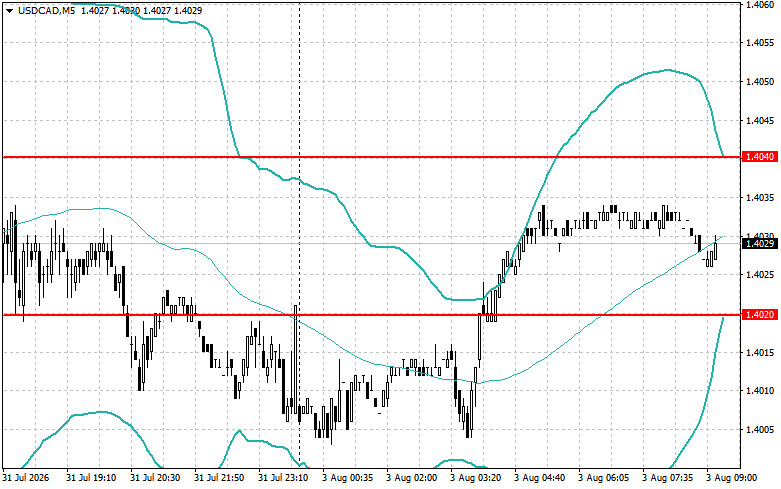The width and height of the screenshot is (781, 489).
Task: Select the 3 Aug 06:05 time label
Action: pos(604,478)
